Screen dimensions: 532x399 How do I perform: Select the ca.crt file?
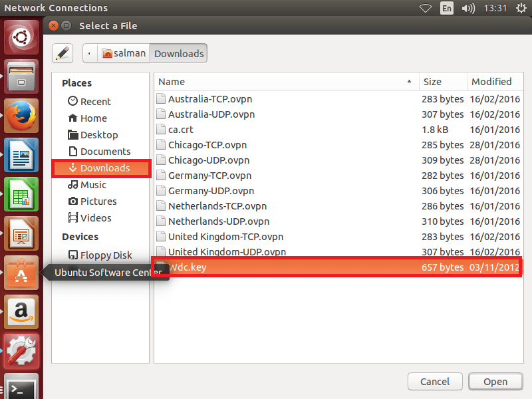338,130
